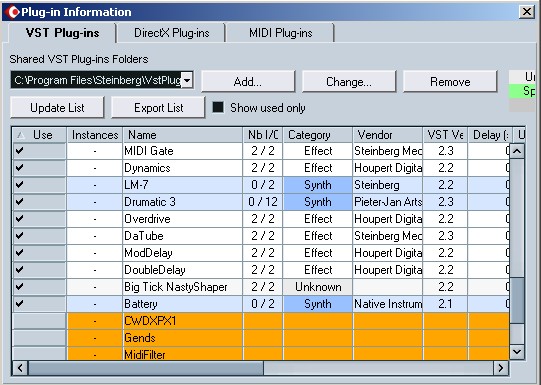Select the LM-7 name cell
The image size is (541, 385).
coord(183,185)
